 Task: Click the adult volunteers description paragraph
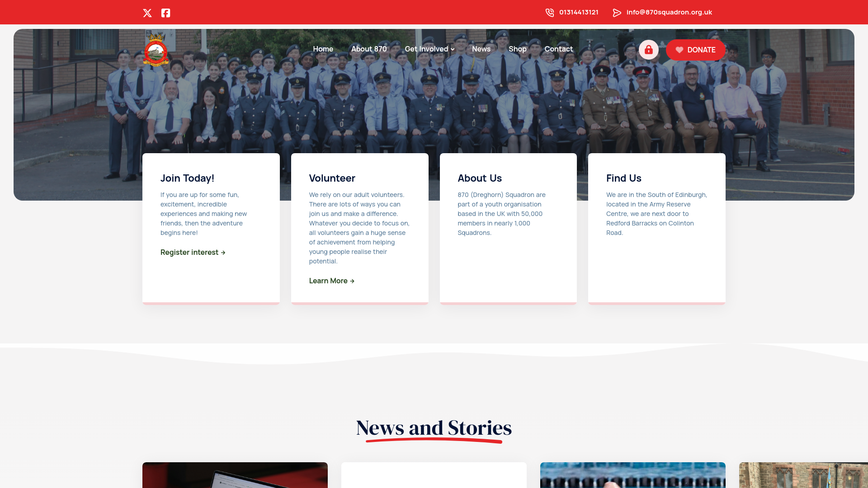point(359,228)
